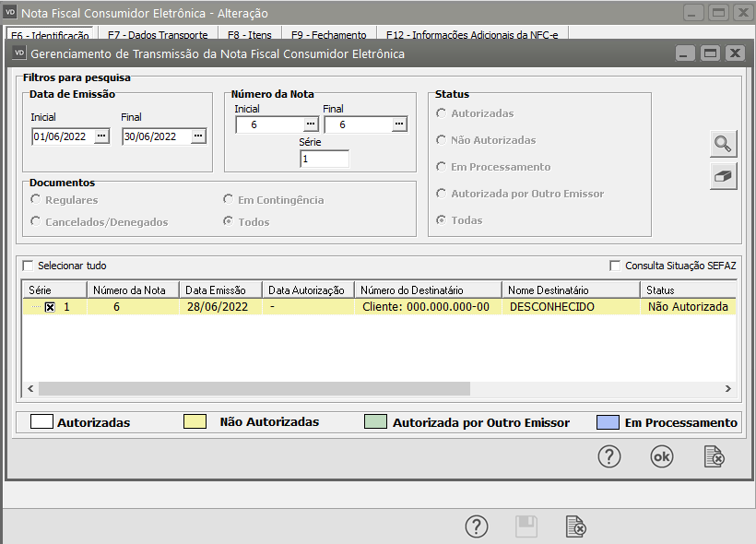Click the dialog's cancel document icon
756x544 pixels.
coord(714,456)
